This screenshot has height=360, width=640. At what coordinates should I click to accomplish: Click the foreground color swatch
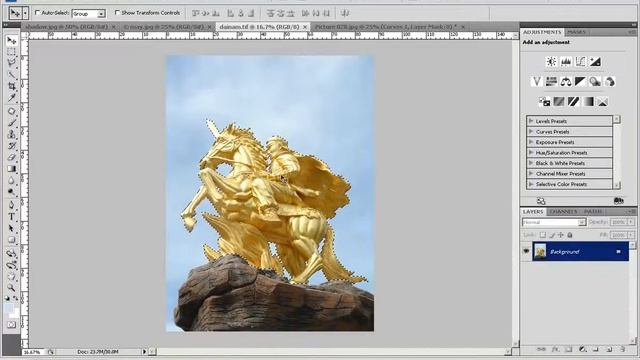click(x=9, y=307)
